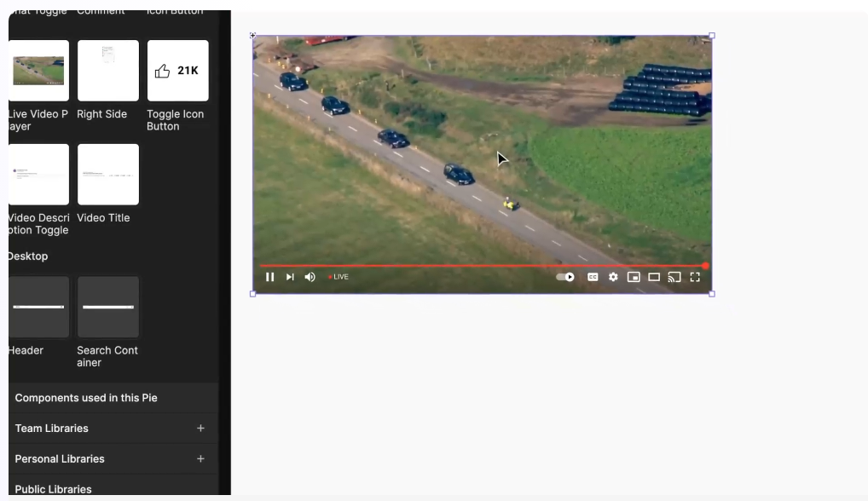Enable closed captions with the CC icon
This screenshot has height=501, width=868.
593,277
